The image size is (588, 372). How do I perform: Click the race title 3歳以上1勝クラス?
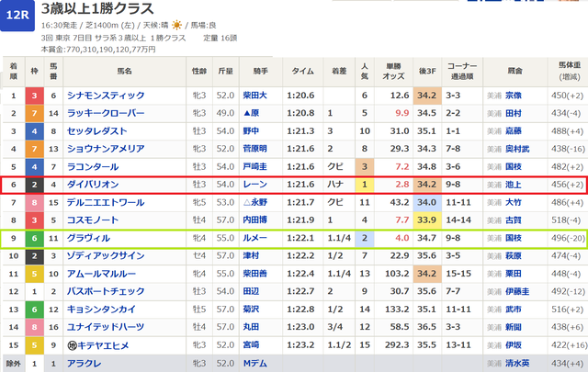pos(97,8)
